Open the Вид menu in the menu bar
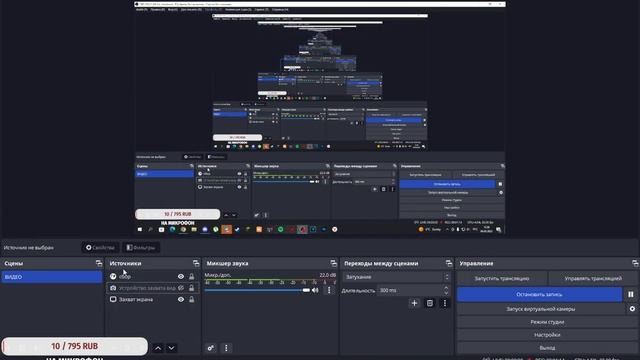This screenshot has width=640, height=360. tap(173, 9)
